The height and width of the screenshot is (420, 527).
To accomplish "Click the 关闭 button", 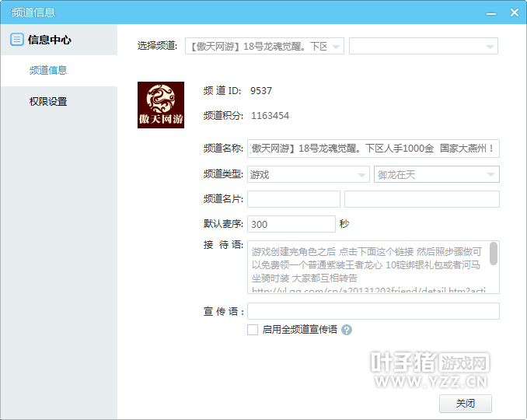I will point(465,404).
